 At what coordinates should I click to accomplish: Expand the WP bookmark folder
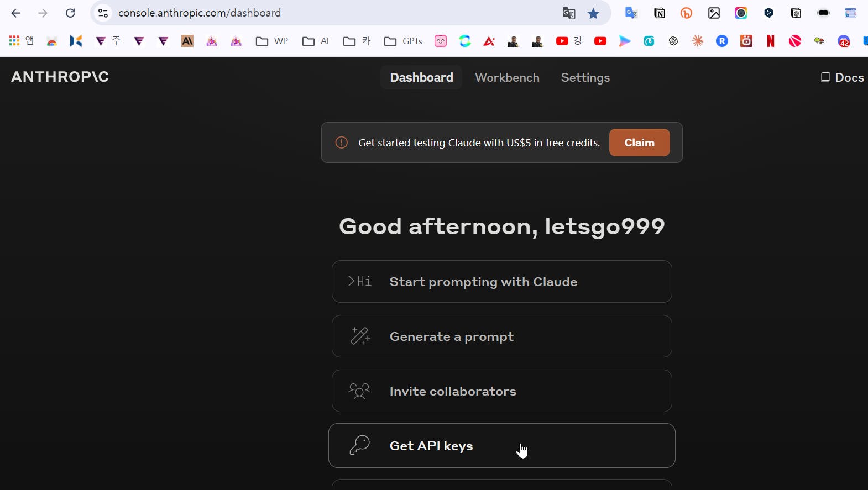(x=272, y=41)
